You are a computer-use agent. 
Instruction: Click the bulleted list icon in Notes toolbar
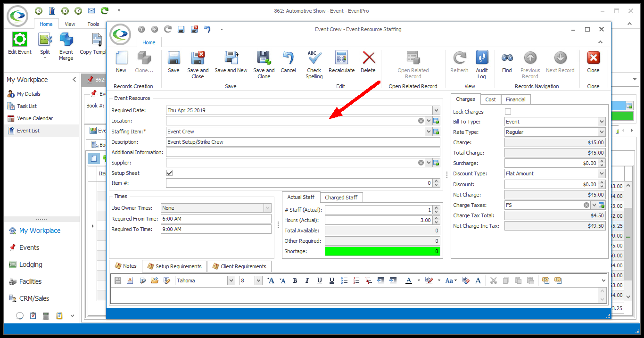point(344,280)
